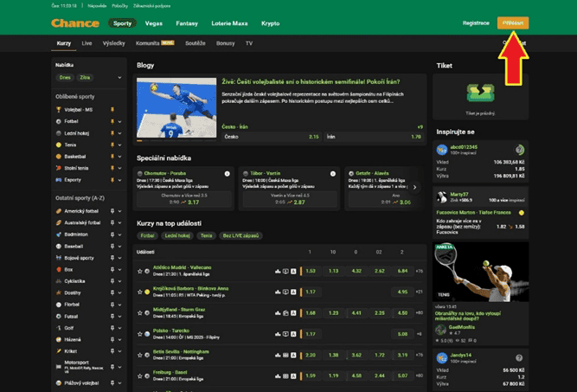This screenshot has height=392, width=577.
Task: Open the Soutěže tab
Action: [196, 43]
